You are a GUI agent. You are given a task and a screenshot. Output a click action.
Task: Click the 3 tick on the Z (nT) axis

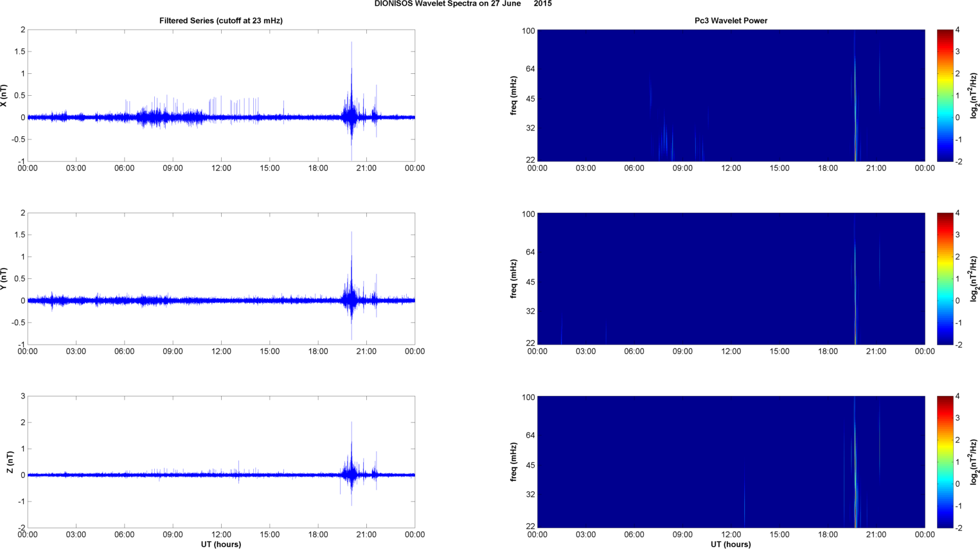[22, 397]
